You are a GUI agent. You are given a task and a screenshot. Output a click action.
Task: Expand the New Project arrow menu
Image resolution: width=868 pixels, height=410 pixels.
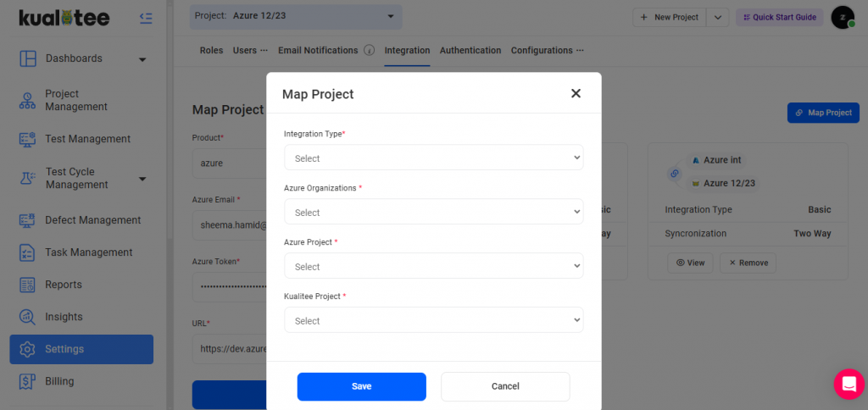click(718, 18)
